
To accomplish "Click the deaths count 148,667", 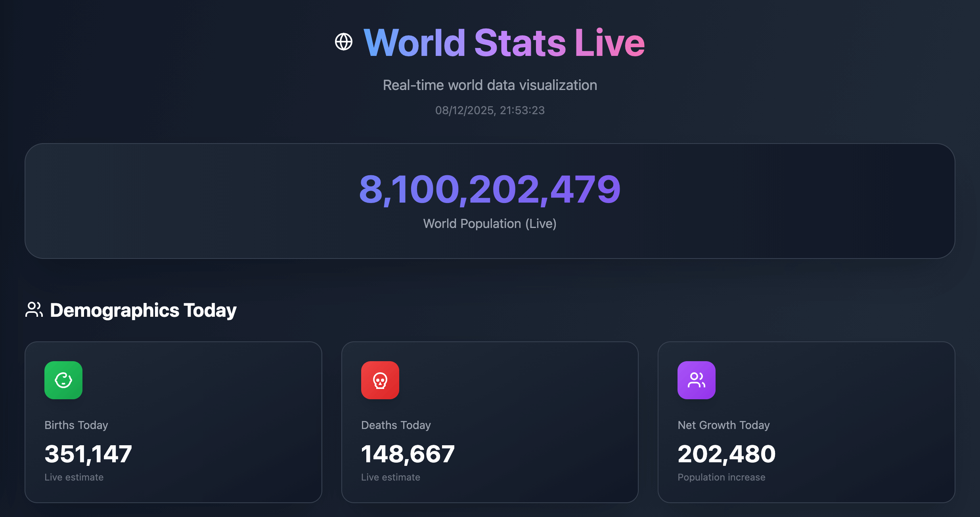I will tap(408, 454).
